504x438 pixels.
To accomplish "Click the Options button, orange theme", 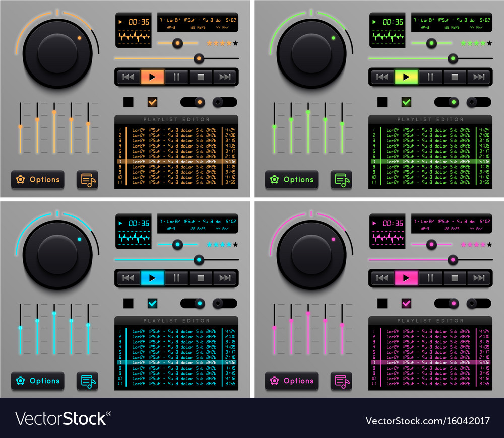I will (38, 179).
